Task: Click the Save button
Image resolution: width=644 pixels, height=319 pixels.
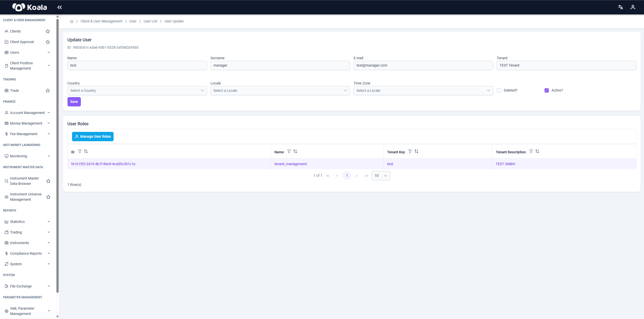Action: (74, 102)
